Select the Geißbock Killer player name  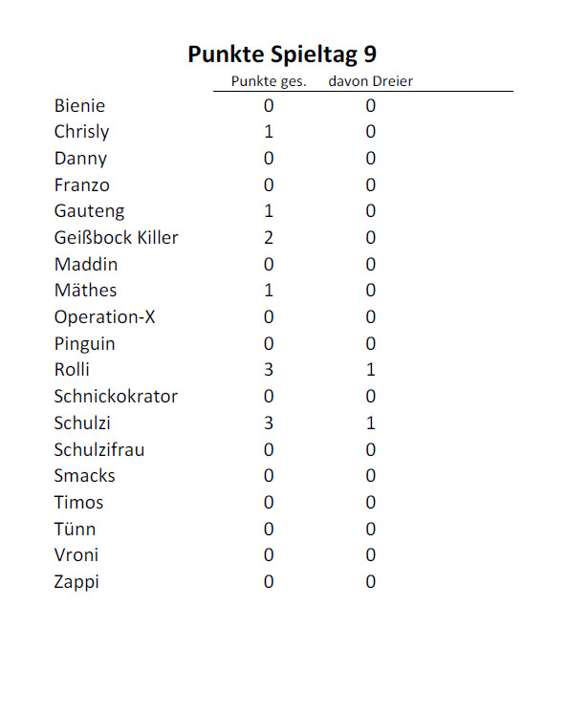coord(116,238)
